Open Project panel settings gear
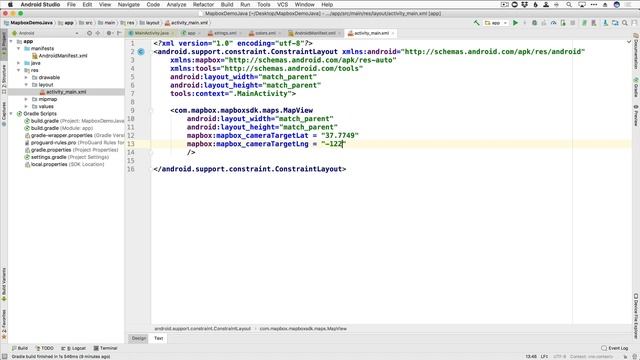 109,33
